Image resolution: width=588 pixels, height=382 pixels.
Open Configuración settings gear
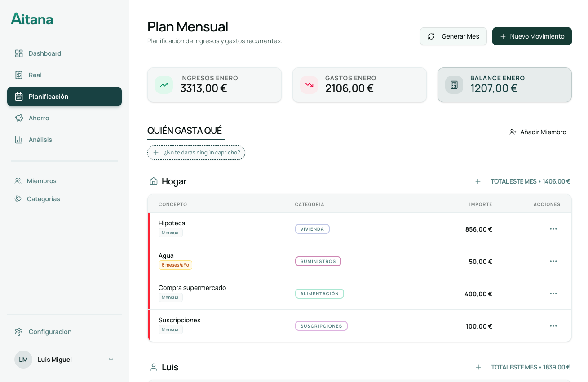[19, 332]
